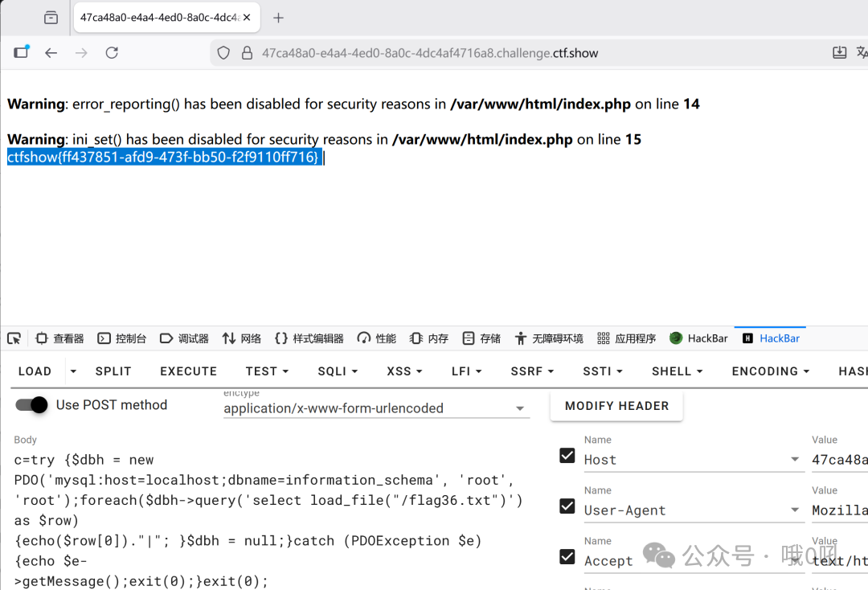Click the ini_set() warning line

324,140
